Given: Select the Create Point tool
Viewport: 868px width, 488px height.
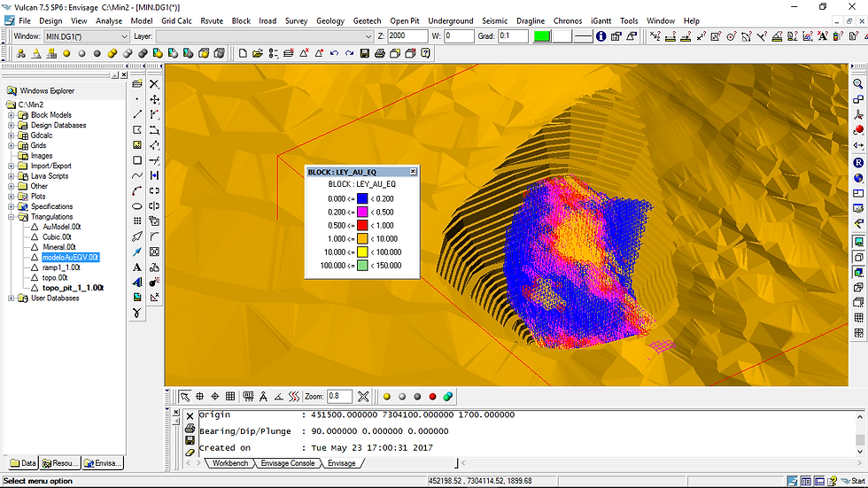Looking at the screenshot, I should [x=137, y=99].
